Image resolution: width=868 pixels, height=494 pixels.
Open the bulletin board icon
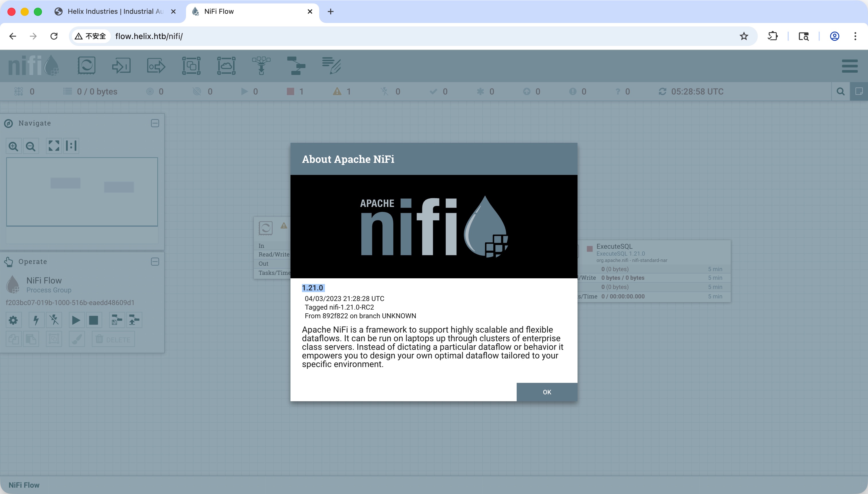click(859, 91)
